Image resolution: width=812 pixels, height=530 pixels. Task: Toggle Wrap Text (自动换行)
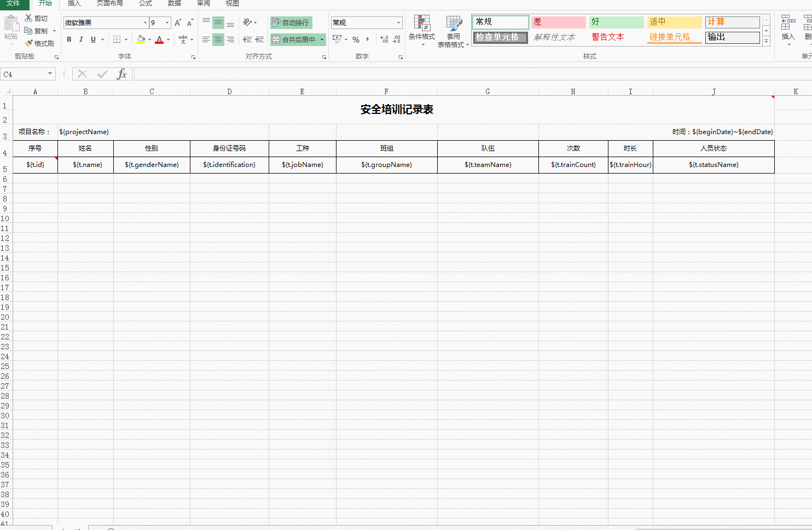click(291, 22)
